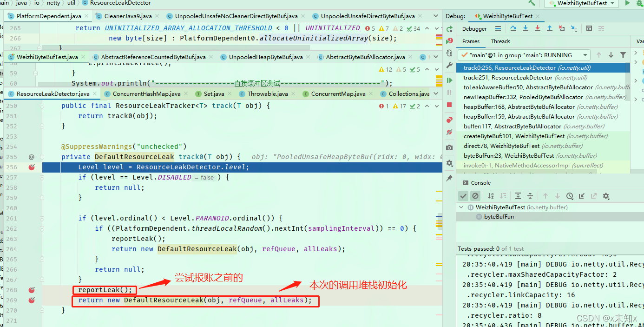The height and width of the screenshot is (327, 644).
Task: Click the red Stop debug button
Action: 449,105
